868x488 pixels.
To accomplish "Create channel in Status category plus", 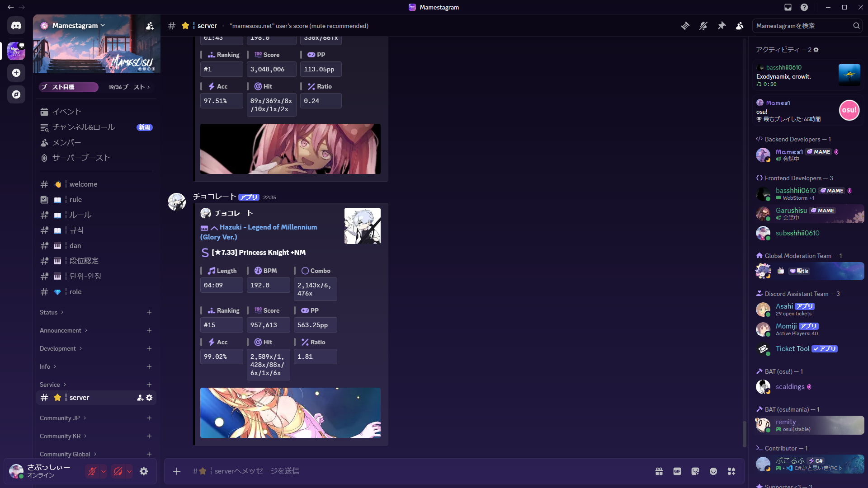I will coord(149,312).
